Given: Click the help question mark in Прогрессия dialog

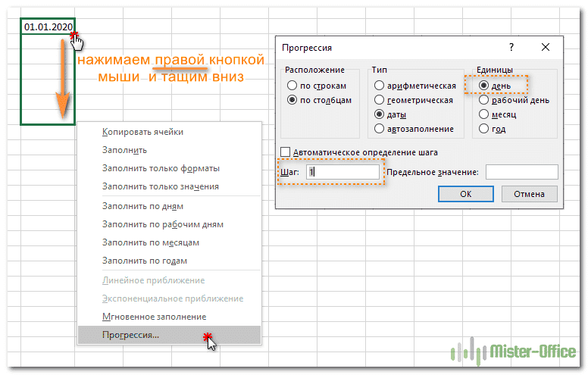Looking at the screenshot, I should click(511, 47).
